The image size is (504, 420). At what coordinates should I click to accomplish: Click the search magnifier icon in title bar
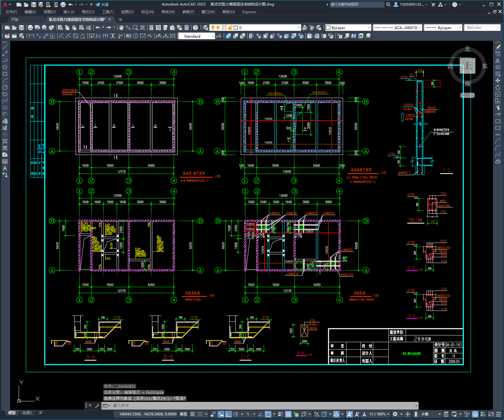388,5
